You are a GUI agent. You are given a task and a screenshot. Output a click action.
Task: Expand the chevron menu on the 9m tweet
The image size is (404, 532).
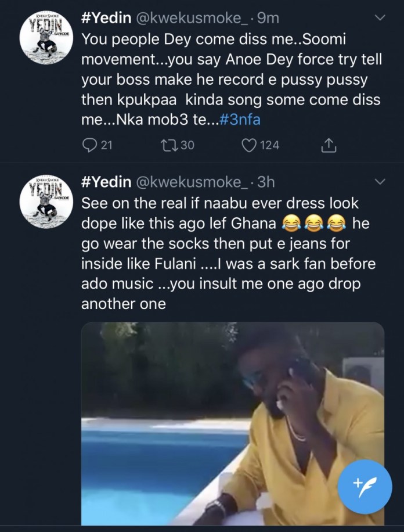point(381,19)
